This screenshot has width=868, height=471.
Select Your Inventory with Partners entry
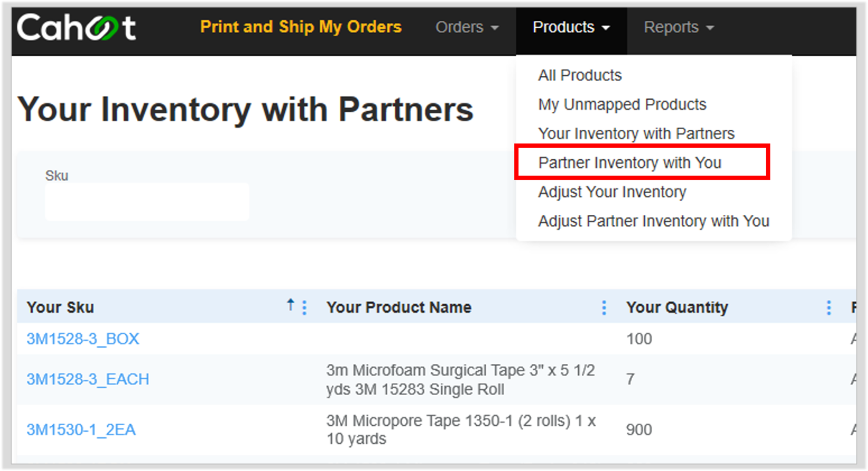(x=636, y=133)
